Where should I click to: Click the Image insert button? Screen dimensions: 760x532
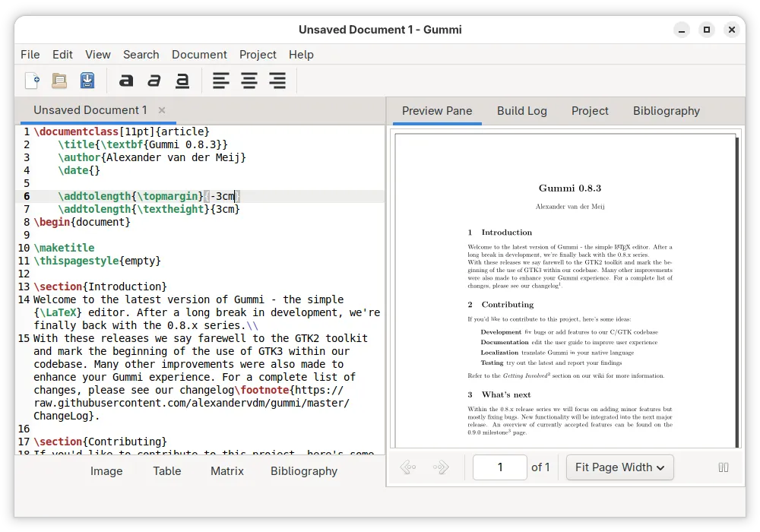pos(106,471)
